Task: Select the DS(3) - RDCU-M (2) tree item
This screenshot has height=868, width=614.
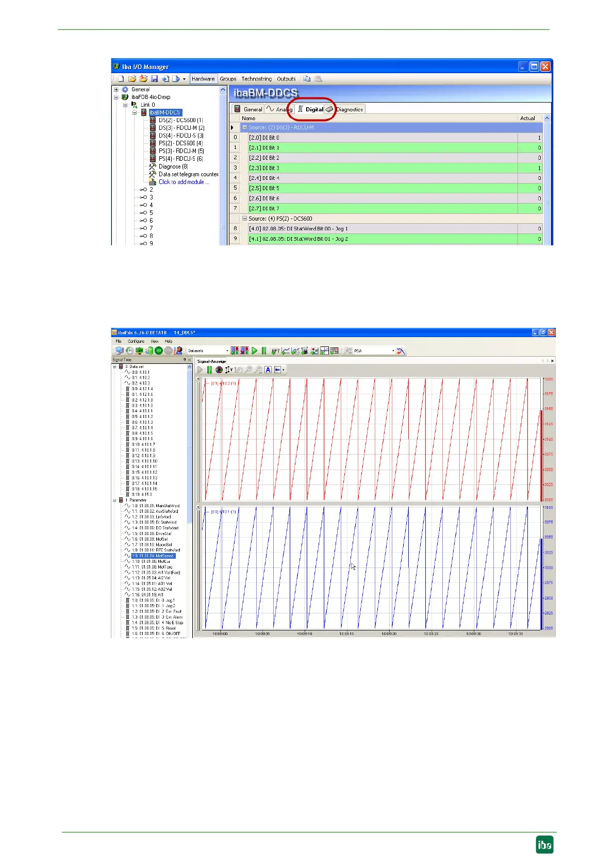Action: (181, 128)
